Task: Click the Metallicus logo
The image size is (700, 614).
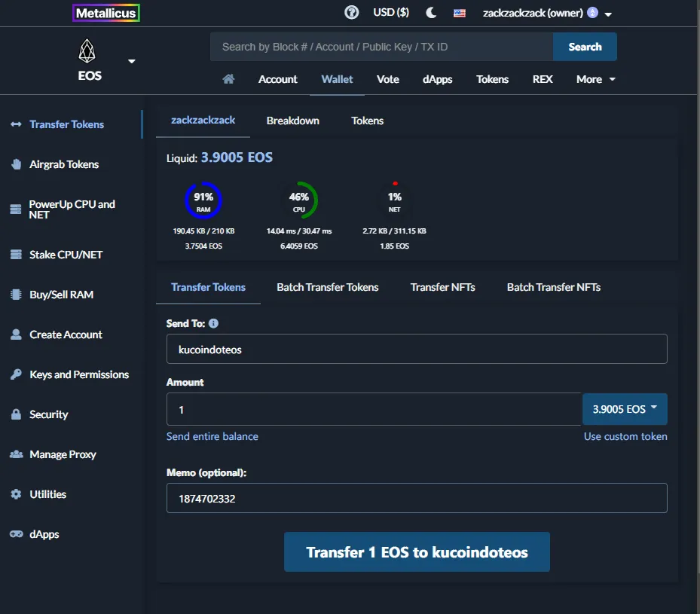Action: 106,13
